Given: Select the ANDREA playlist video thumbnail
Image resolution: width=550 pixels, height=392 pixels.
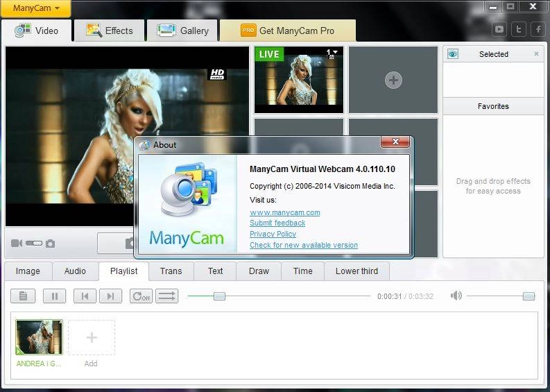Looking at the screenshot, I should [x=39, y=337].
